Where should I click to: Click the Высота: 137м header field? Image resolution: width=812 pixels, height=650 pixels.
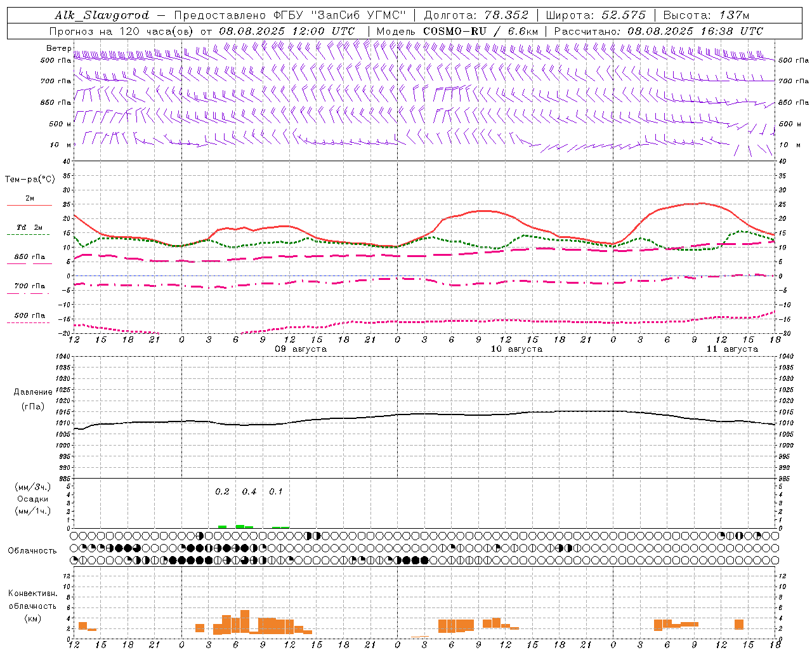(706, 15)
